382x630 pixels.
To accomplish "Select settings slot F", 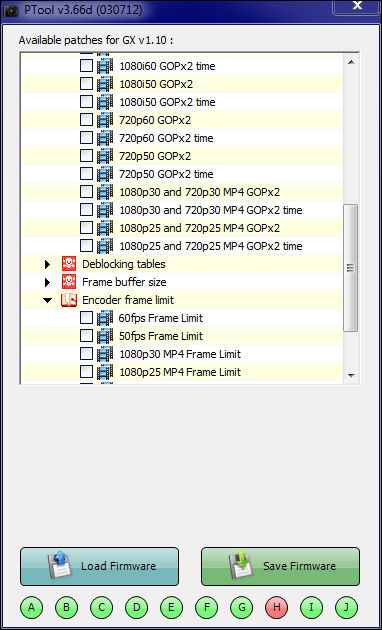I will coord(206,607).
